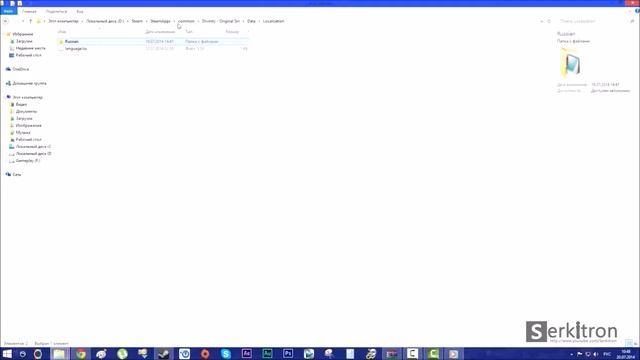Open Adobe After Effects from the taskbar
640x360 pixels.
coord(247,353)
